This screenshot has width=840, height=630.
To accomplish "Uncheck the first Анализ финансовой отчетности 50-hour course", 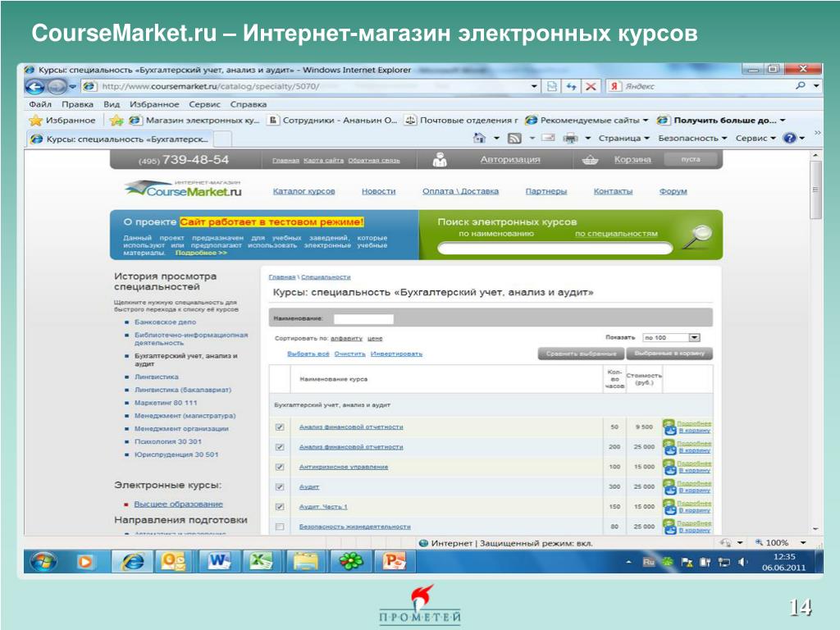I will click(x=279, y=427).
